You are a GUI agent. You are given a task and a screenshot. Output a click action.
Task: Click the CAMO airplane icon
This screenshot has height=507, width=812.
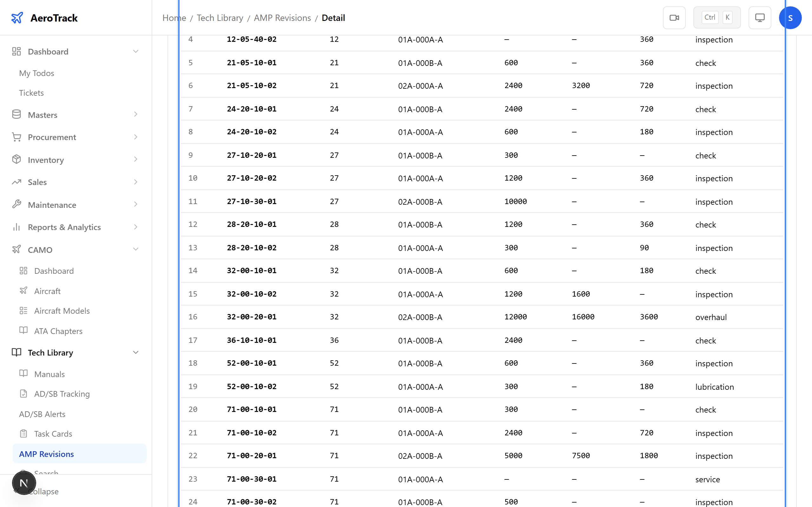pos(16,249)
